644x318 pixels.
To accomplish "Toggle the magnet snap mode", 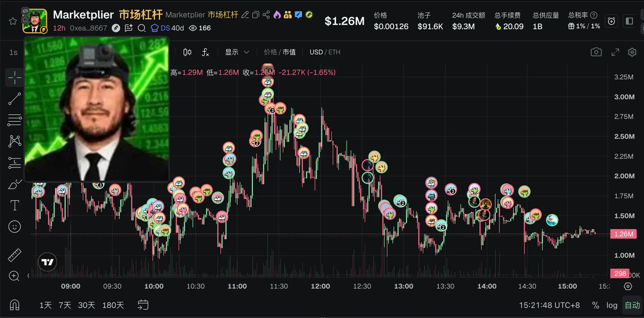I will (x=15, y=305).
